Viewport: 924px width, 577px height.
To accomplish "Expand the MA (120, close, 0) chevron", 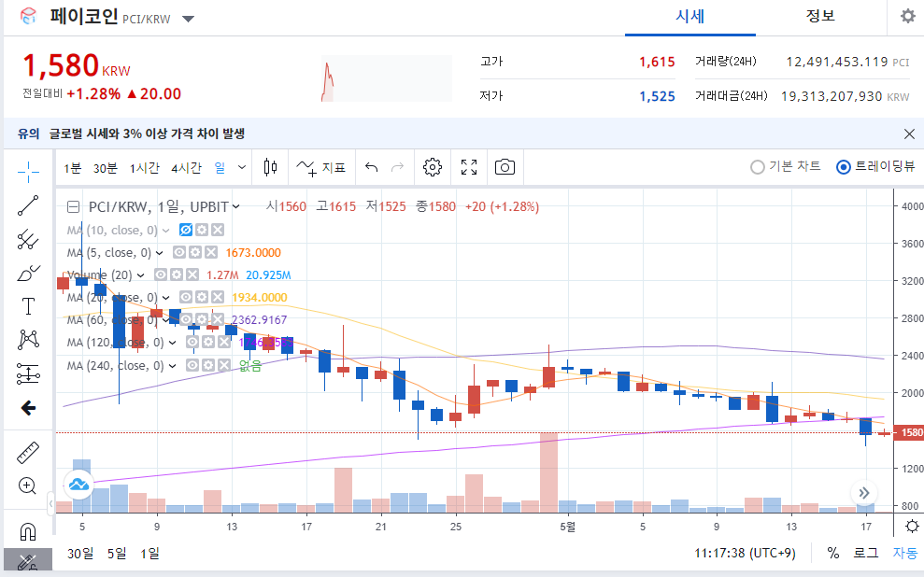I will click(x=172, y=343).
